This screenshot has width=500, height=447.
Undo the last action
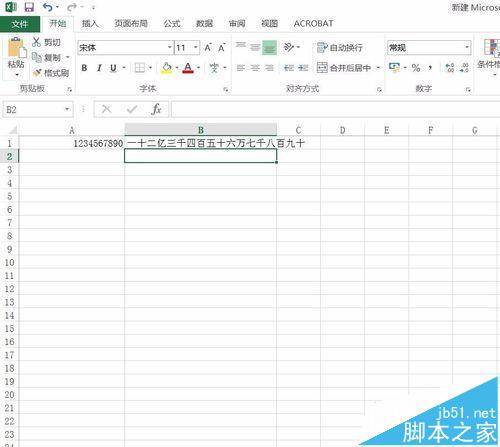(48, 7)
